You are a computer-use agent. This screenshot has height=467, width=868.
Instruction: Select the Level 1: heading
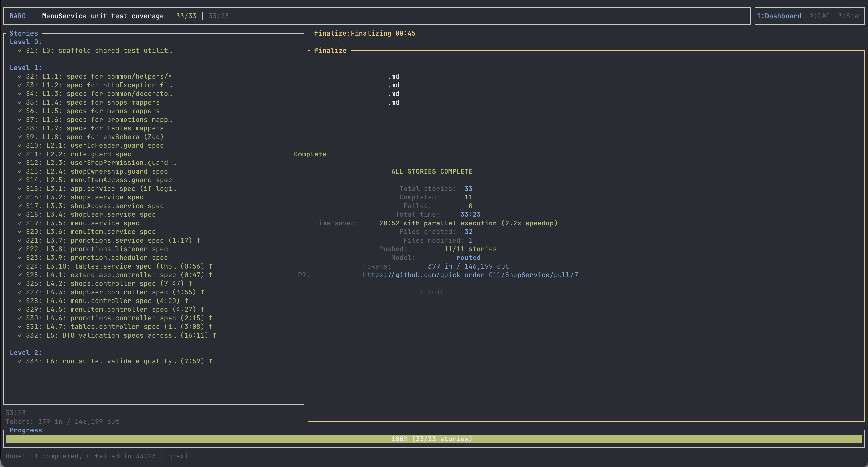pos(26,68)
